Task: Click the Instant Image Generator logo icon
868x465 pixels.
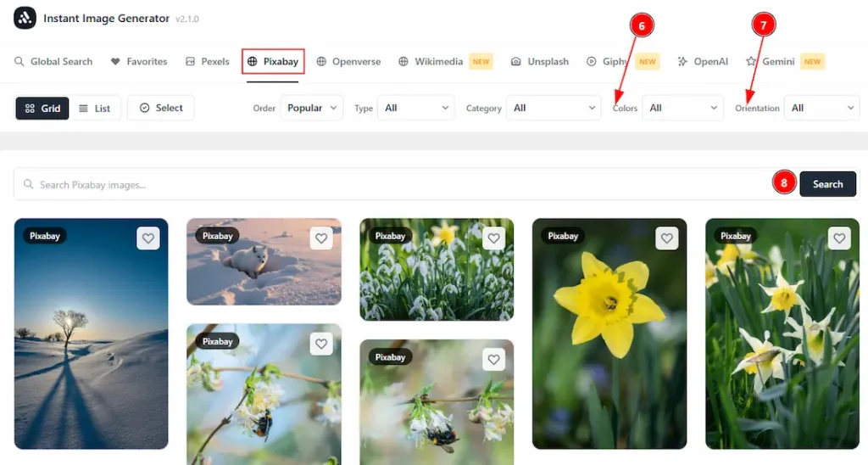Action: tap(25, 19)
